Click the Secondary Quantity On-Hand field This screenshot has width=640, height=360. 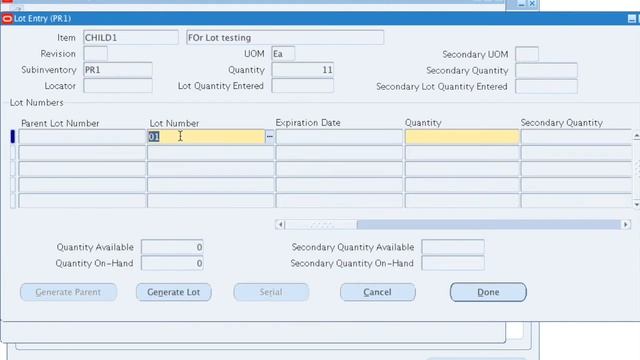[x=453, y=263]
